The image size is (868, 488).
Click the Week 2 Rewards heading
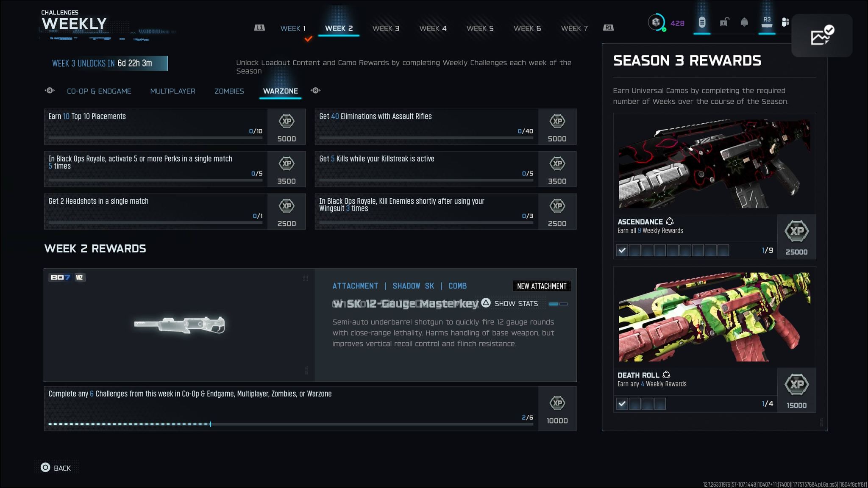click(95, 249)
